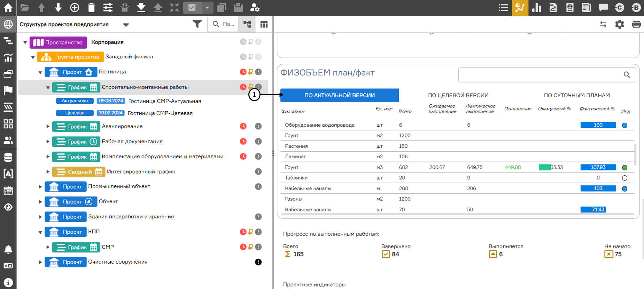Click the copy icon in toolbar

pos(222,7)
